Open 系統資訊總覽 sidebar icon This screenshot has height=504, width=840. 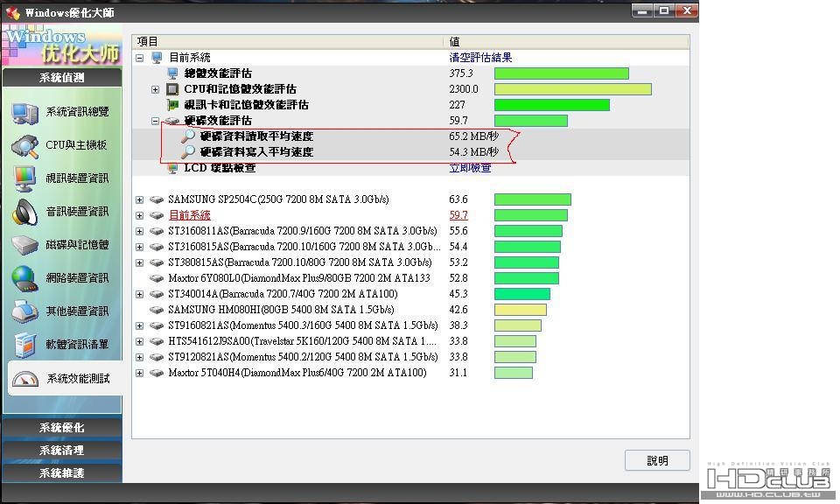(24, 113)
